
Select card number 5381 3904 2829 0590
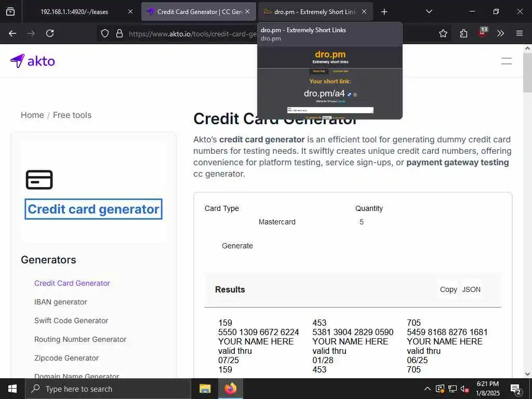click(353, 332)
